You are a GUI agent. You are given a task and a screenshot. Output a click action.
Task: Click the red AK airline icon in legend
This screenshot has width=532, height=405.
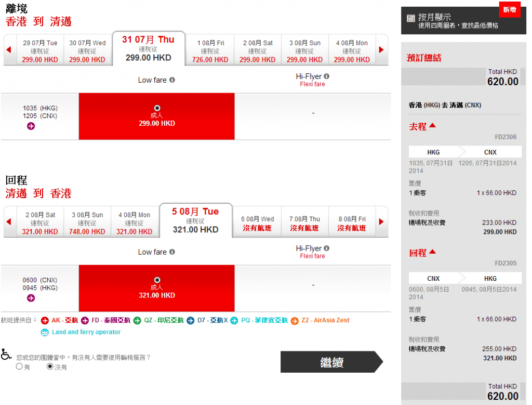pos(45,320)
